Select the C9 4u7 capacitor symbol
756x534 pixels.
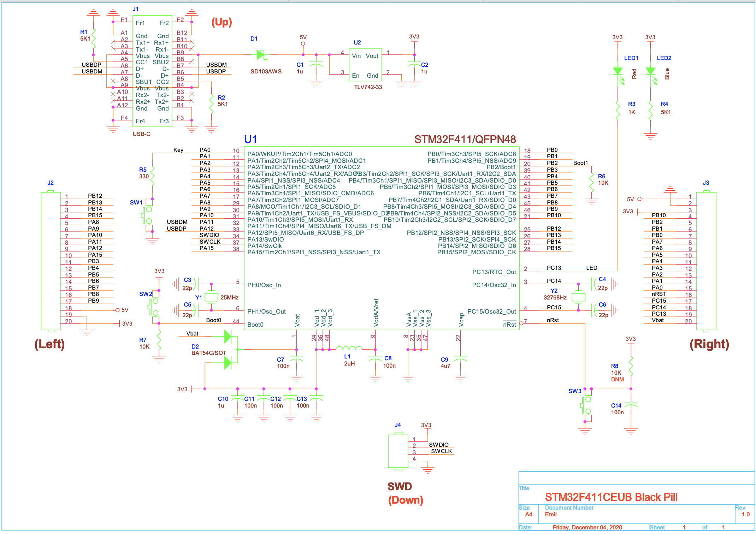tap(460, 360)
